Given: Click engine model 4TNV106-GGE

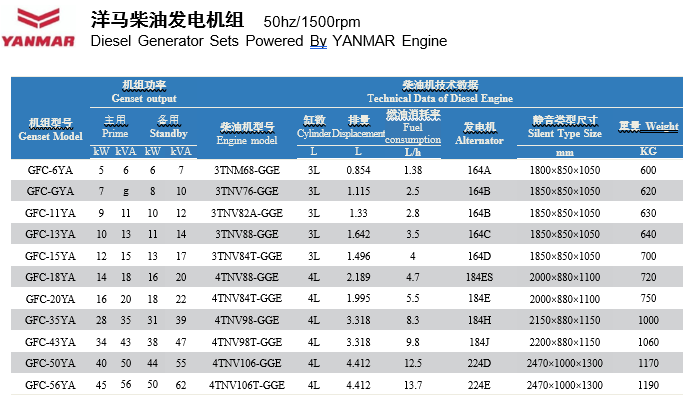Looking at the screenshot, I should pyautogui.click(x=247, y=363).
